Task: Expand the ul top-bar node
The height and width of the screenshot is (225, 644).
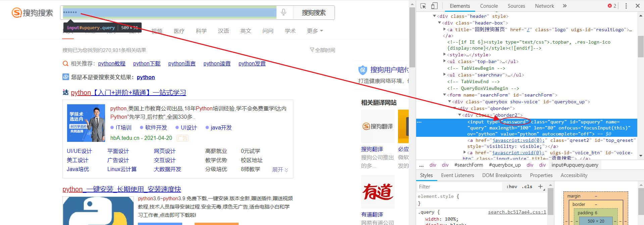Action: [x=445, y=61]
